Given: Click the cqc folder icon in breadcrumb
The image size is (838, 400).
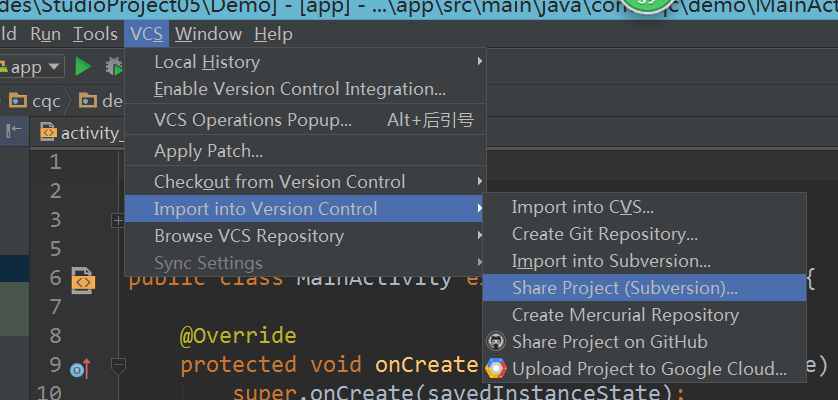Looking at the screenshot, I should (18, 100).
